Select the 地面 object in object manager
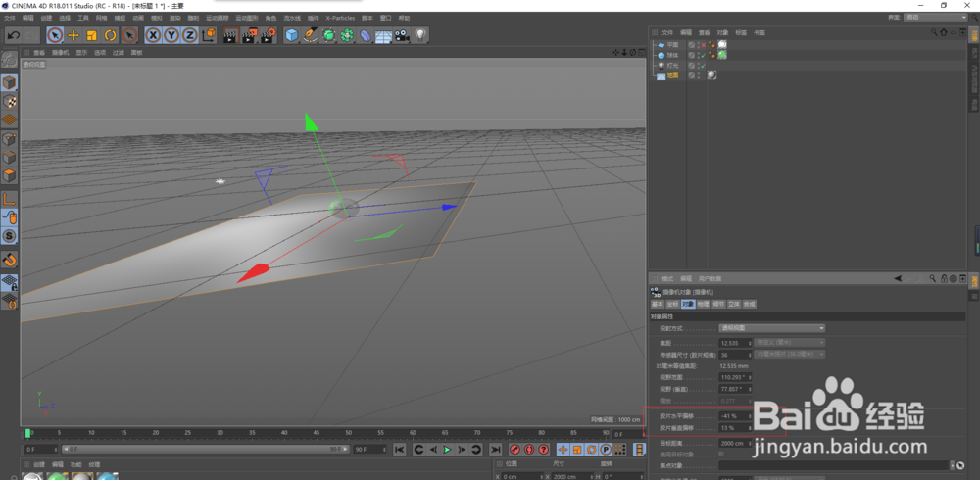This screenshot has height=480, width=980. [672, 75]
